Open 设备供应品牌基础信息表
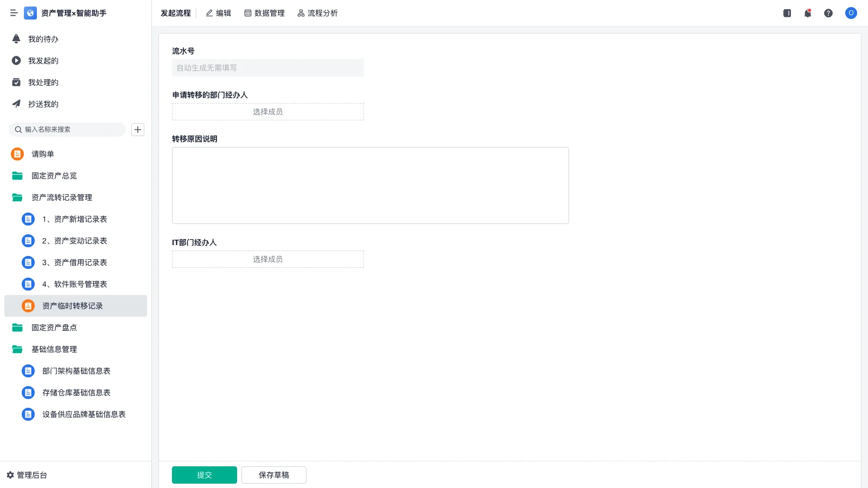 tap(75, 414)
